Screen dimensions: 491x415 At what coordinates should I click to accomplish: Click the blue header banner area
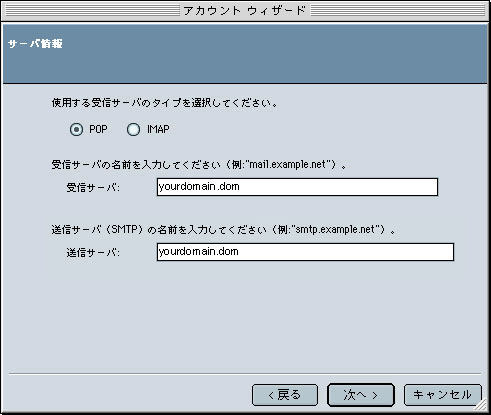tap(245, 54)
